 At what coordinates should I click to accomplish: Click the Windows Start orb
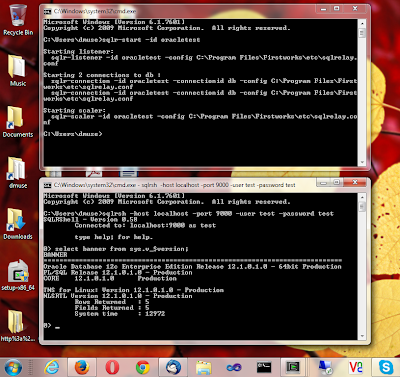pyautogui.click(x=13, y=368)
